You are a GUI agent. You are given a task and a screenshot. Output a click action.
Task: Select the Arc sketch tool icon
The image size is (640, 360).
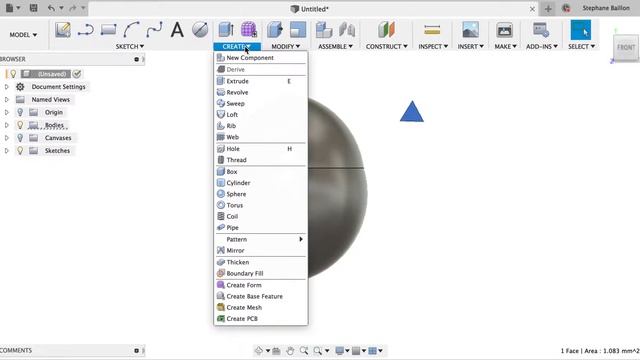[x=131, y=30]
